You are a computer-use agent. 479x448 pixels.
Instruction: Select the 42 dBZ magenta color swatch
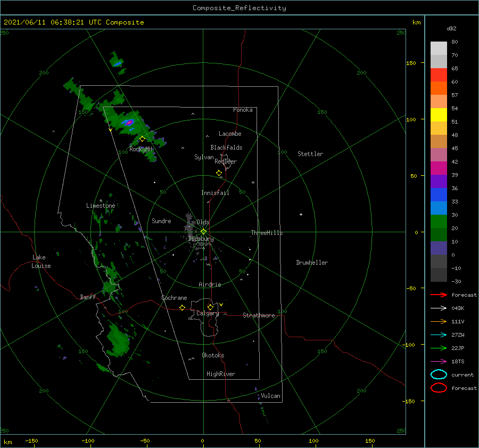(x=439, y=168)
